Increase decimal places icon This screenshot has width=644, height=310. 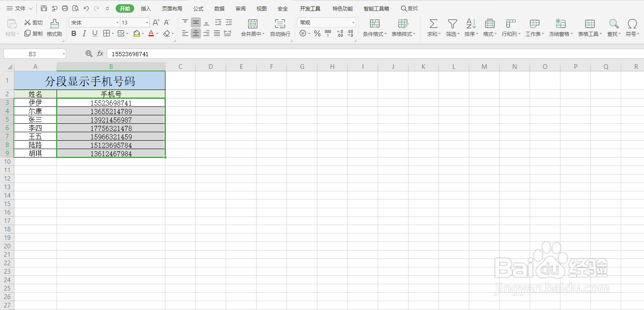339,33
